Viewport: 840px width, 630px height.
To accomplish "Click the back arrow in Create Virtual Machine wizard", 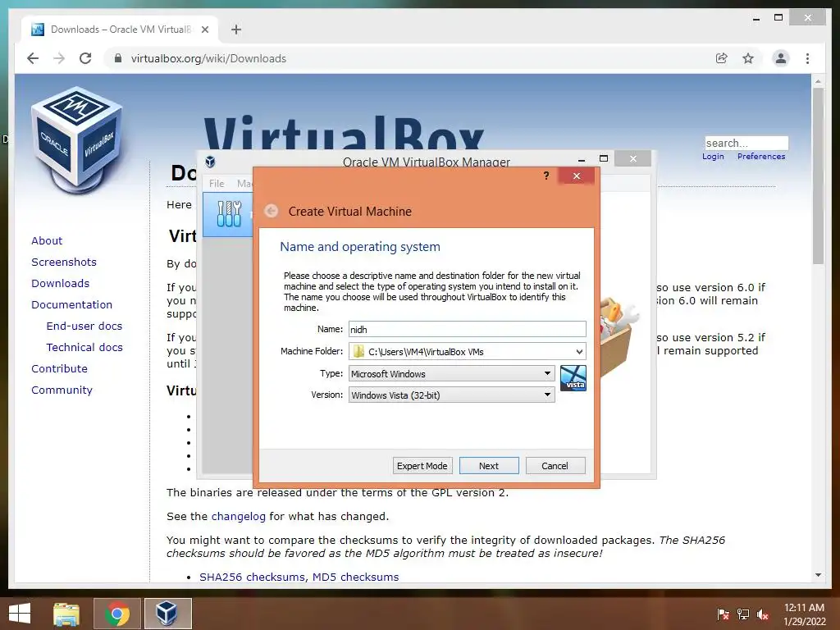I will click(x=272, y=211).
